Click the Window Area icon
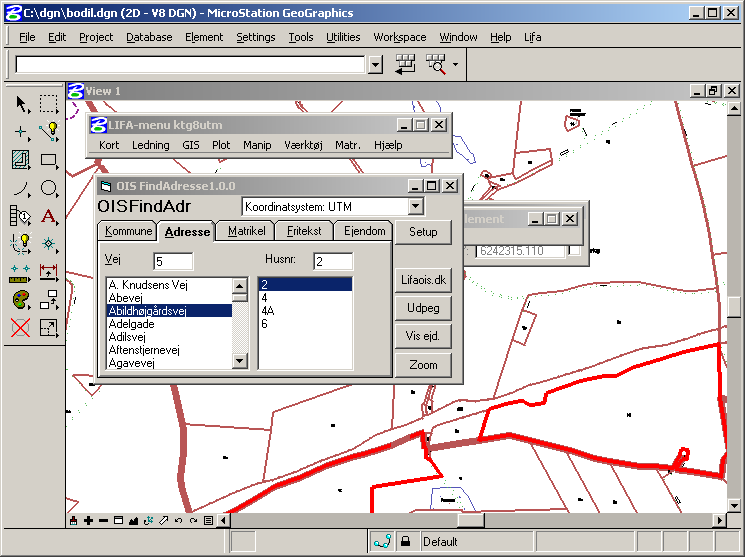Image resolution: width=745 pixels, height=557 pixels. 118,521
